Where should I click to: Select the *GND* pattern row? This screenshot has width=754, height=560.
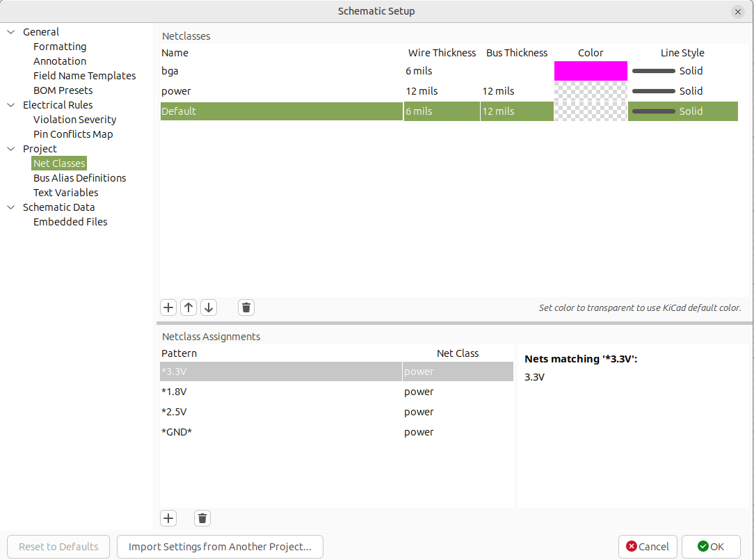click(281, 432)
